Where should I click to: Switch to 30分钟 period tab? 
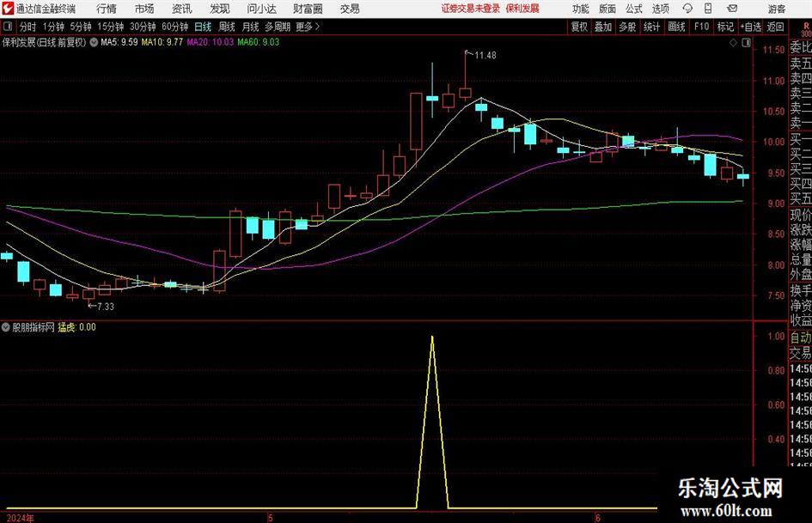[x=143, y=27]
